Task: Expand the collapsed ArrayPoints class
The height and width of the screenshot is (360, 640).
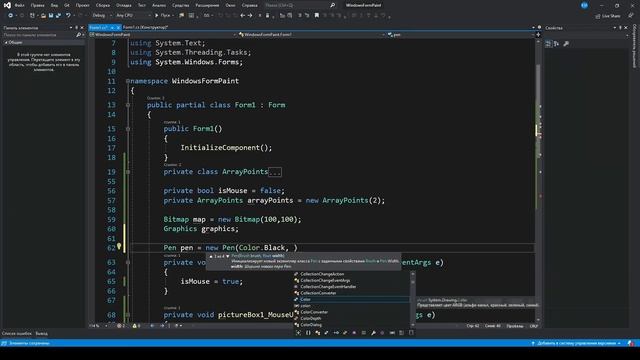Action: point(128,172)
